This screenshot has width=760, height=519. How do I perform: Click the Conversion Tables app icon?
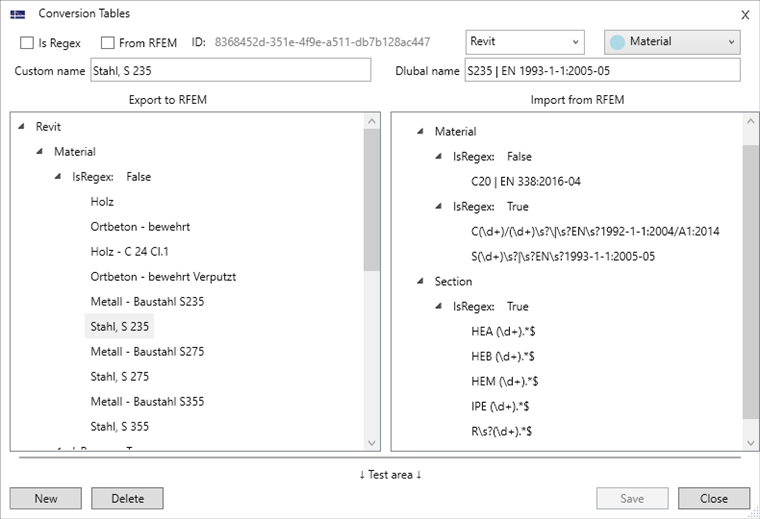[18, 14]
